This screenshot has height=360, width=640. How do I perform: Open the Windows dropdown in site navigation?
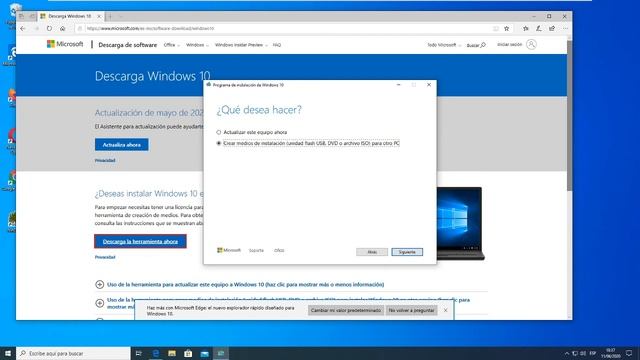click(197, 45)
